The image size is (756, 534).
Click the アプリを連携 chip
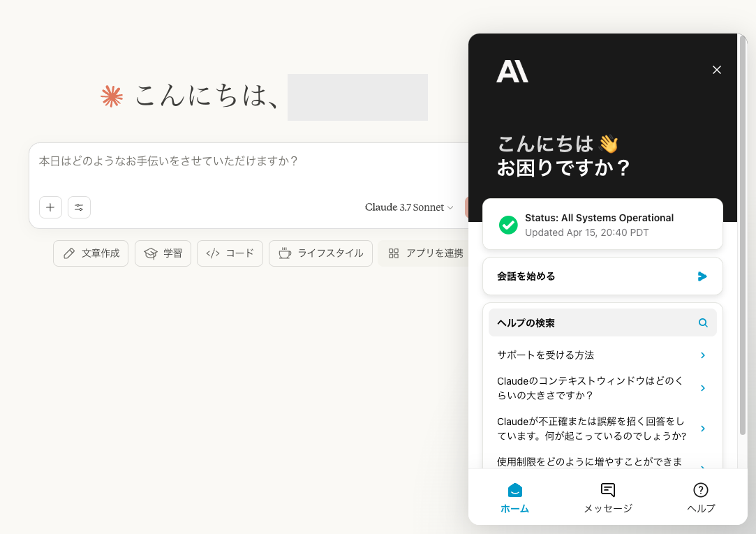pyautogui.click(x=424, y=253)
